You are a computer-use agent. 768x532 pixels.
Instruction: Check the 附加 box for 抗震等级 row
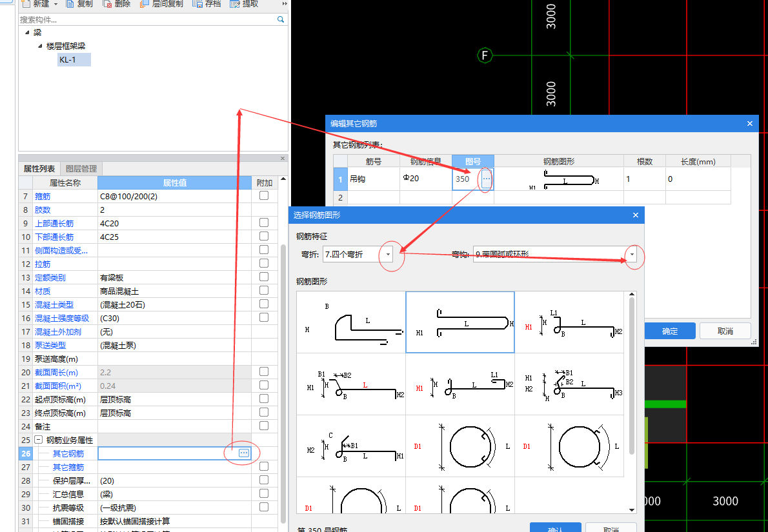[x=264, y=507]
